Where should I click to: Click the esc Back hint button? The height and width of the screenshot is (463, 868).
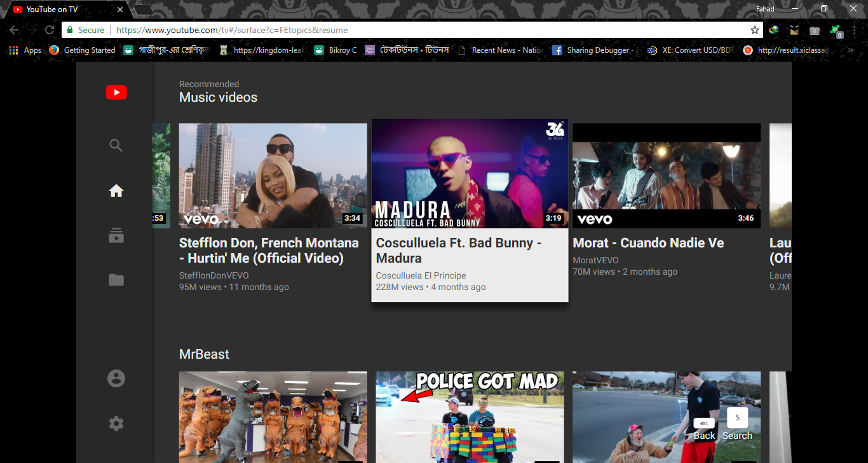[x=704, y=429]
